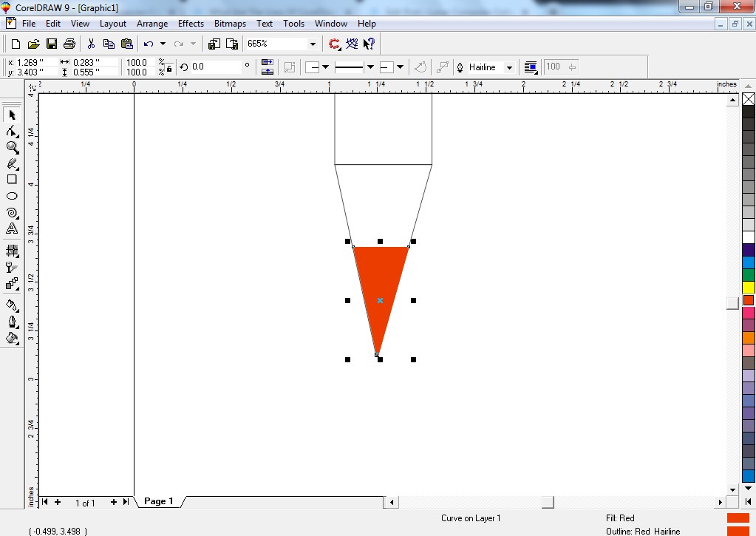Click the upper mirror button

pos(267,62)
